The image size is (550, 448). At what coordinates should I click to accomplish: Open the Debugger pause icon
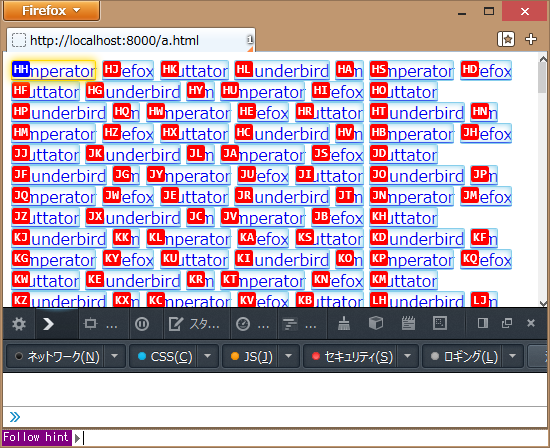[142, 324]
